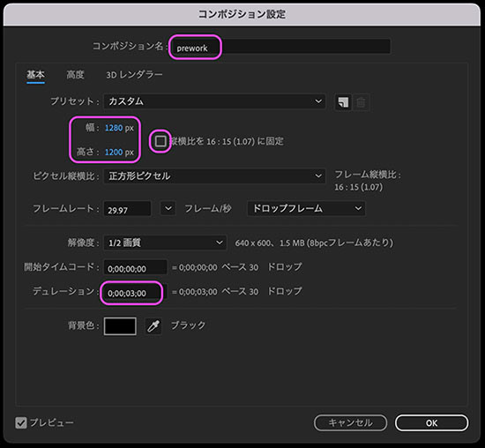Image resolution: width=485 pixels, height=448 pixels.
Task: Open the 正方形ピクセル pixel aspect dropdown
Action: click(214, 176)
